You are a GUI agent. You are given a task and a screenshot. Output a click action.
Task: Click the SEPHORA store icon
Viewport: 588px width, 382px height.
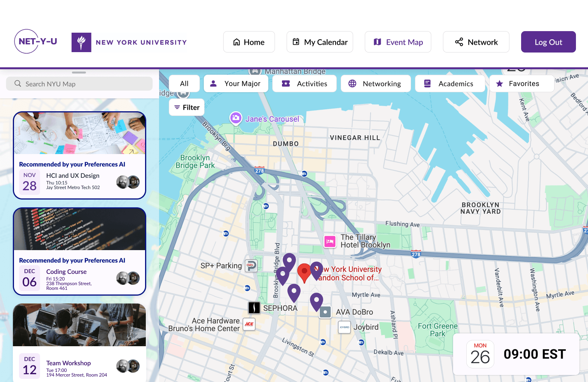tap(254, 308)
